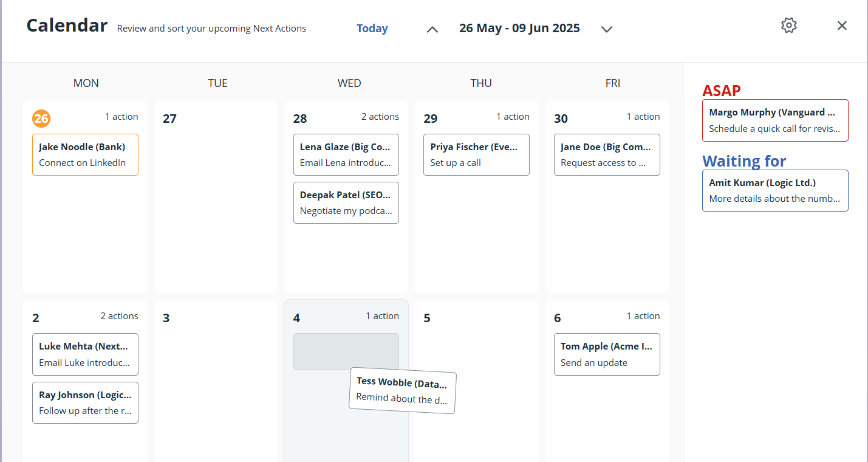Screen dimensions: 868x462
Task: Open Jake Noodle's LinkedIn connect action
Action: click(85, 154)
